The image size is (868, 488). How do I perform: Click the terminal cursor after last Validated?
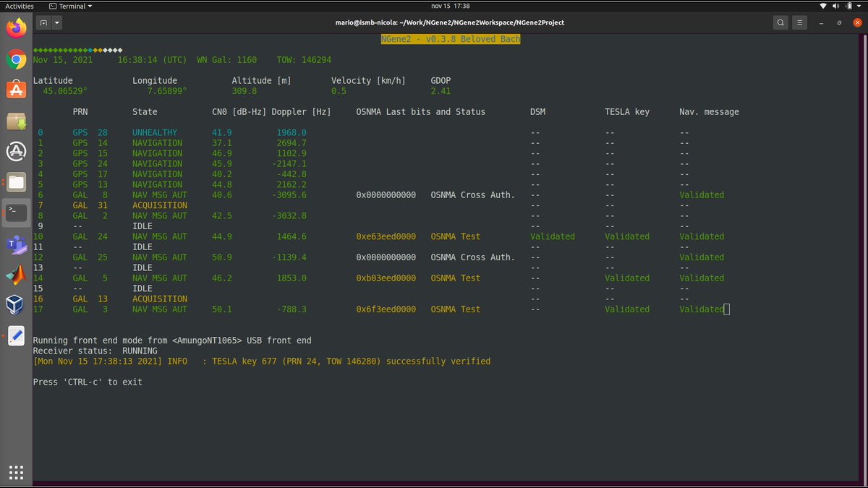click(727, 309)
